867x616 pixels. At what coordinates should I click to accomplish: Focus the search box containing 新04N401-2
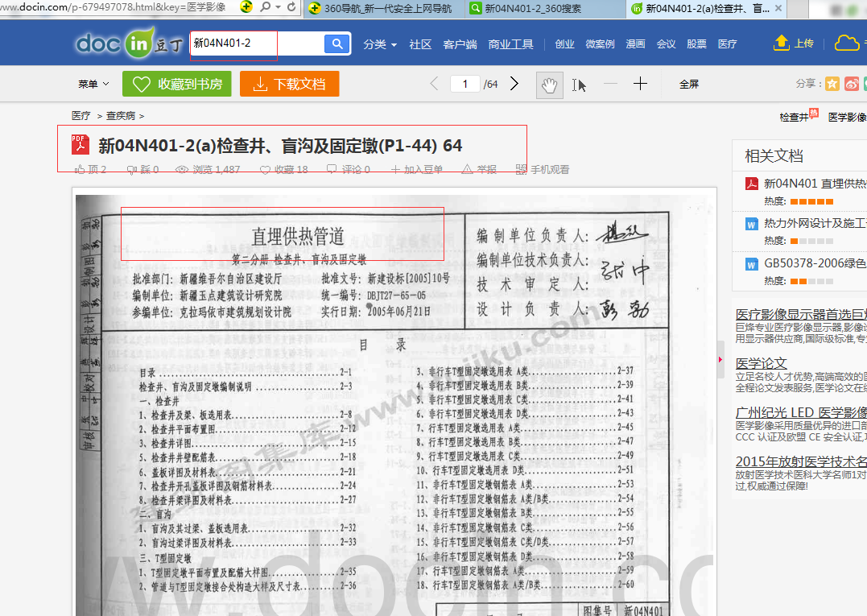[257, 43]
